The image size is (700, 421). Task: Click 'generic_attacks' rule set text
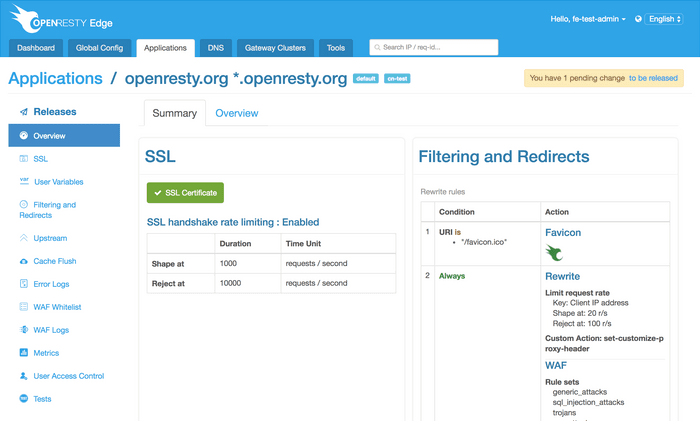[x=580, y=392]
